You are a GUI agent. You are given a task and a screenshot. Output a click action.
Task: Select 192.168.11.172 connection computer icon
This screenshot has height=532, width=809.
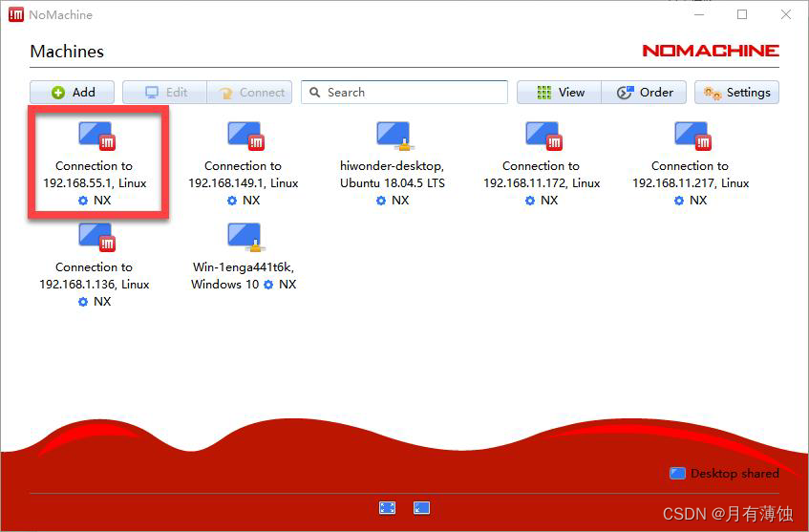pos(543,137)
